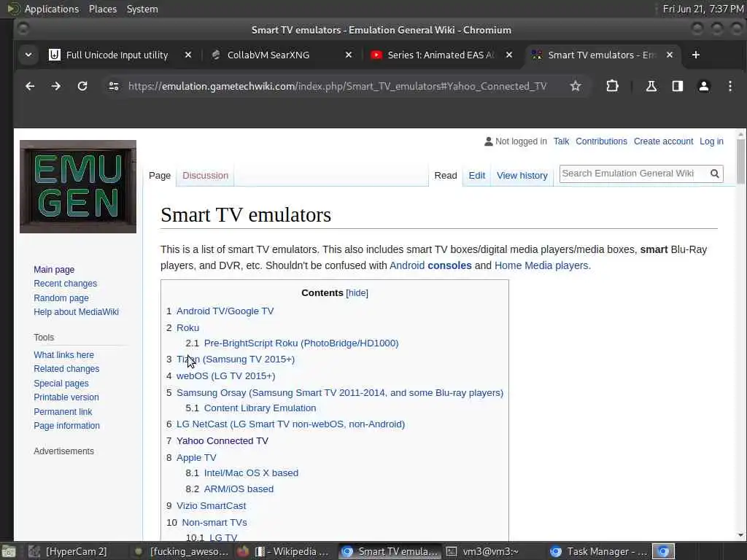Follow the Home Media players link
This screenshot has height=560, width=747.
(x=541, y=265)
